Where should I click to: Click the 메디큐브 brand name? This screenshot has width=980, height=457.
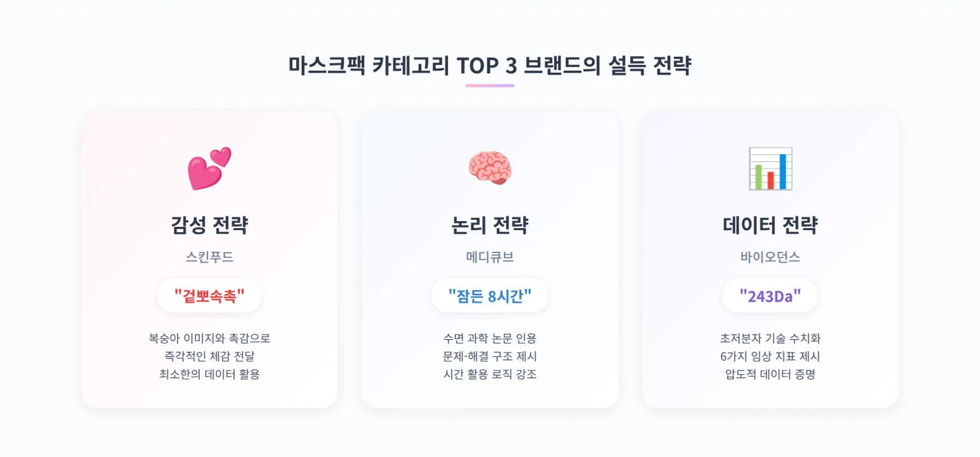pos(489,258)
